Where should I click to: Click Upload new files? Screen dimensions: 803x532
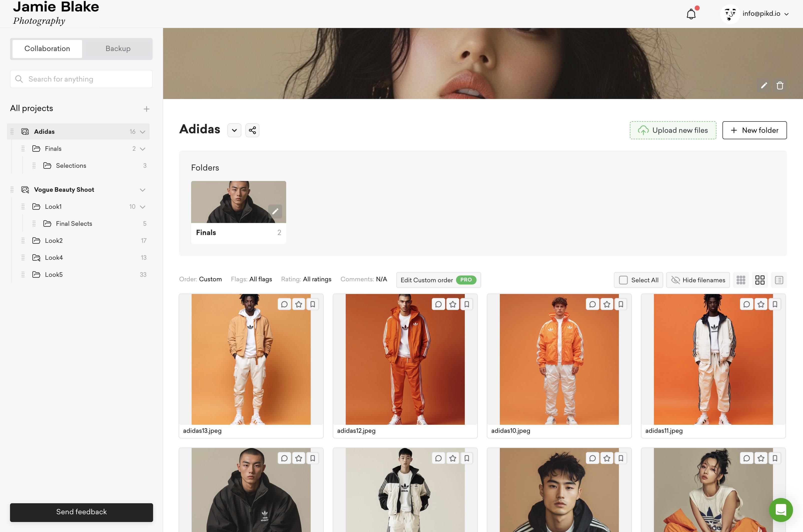(x=673, y=130)
